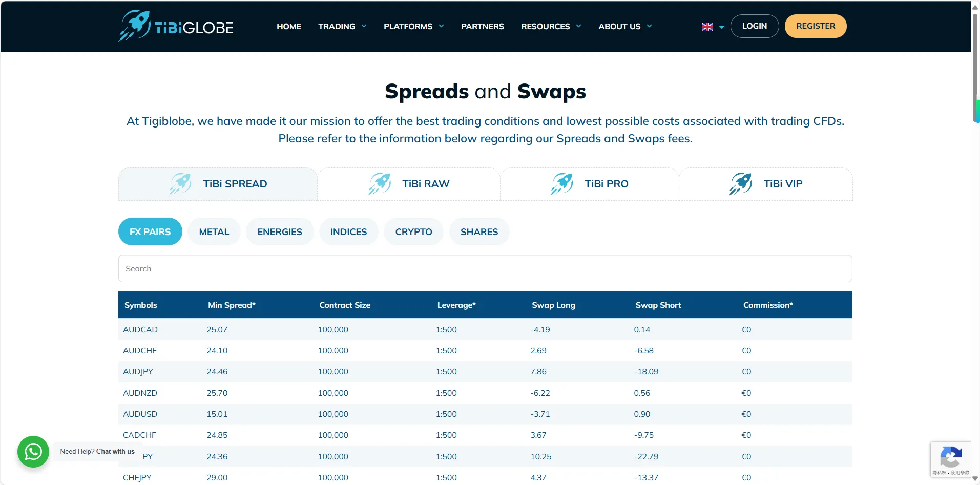Click the Contract Size column header

345,305
